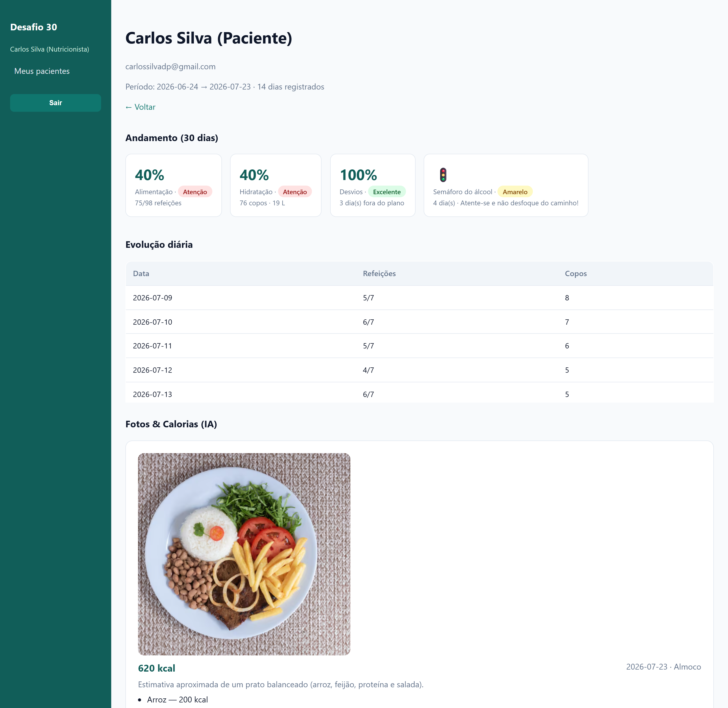Viewport: 728px width, 708px height.
Task: Click the 2026-07-23 · Almoco meal label
Action: 663,667
